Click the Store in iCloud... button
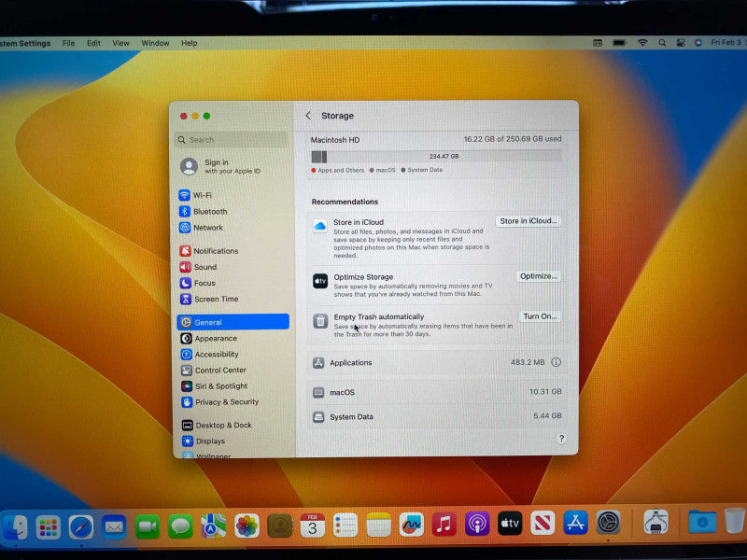Viewport: 747px width, 560px height. point(528,221)
